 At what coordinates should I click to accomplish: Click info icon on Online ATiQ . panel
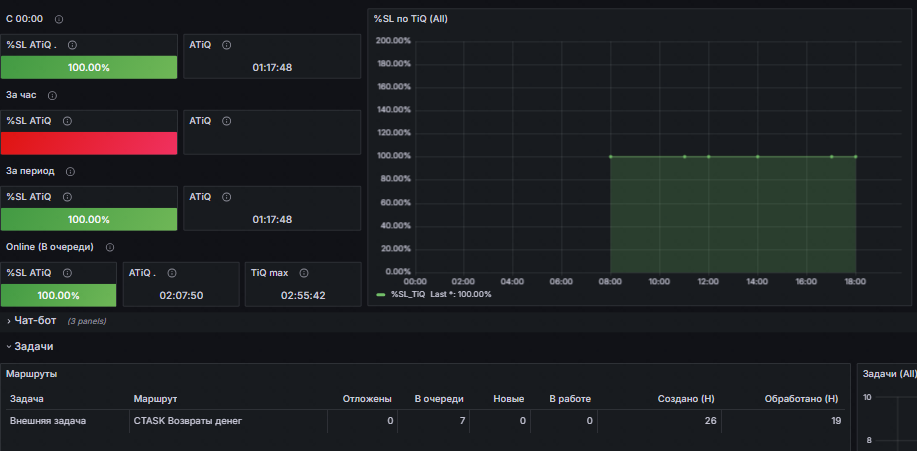coord(171,273)
